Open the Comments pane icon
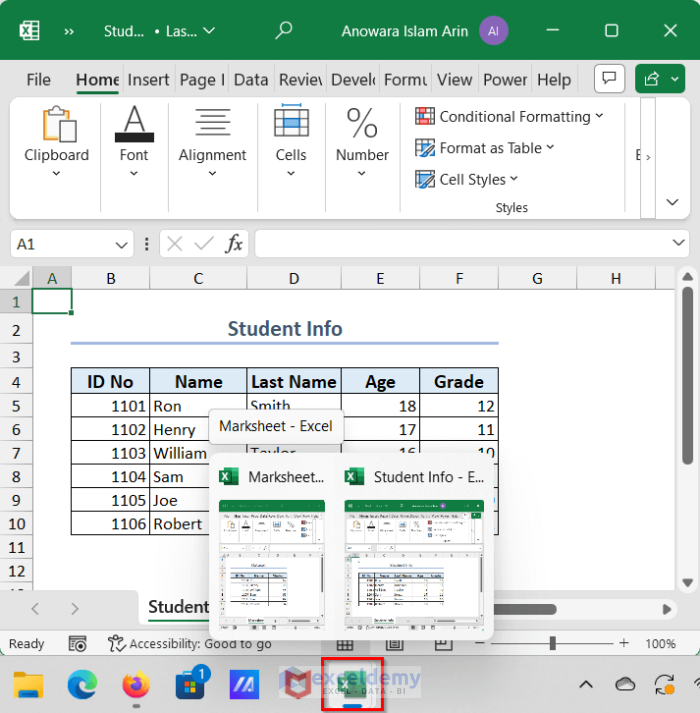Image resolution: width=700 pixels, height=713 pixels. click(608, 79)
